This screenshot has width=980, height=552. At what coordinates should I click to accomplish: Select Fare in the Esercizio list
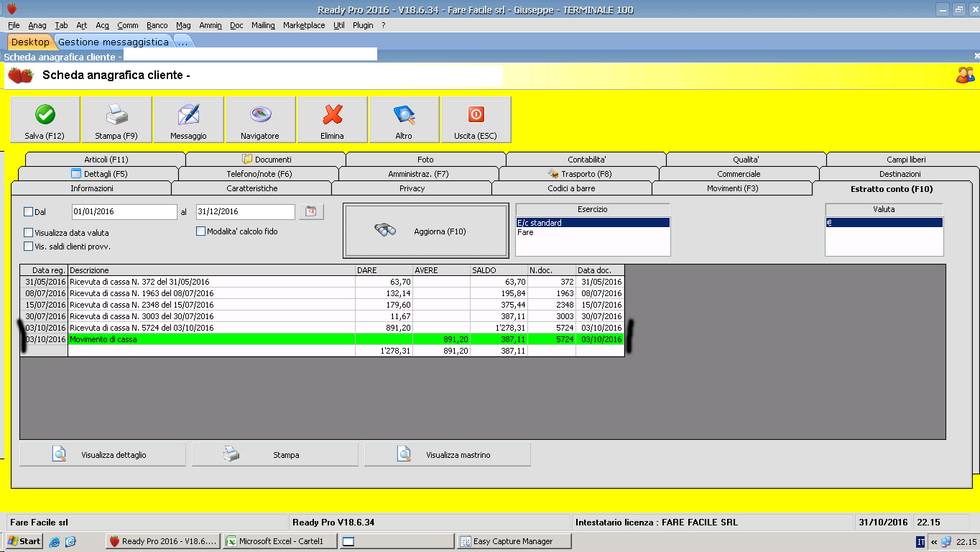point(526,233)
